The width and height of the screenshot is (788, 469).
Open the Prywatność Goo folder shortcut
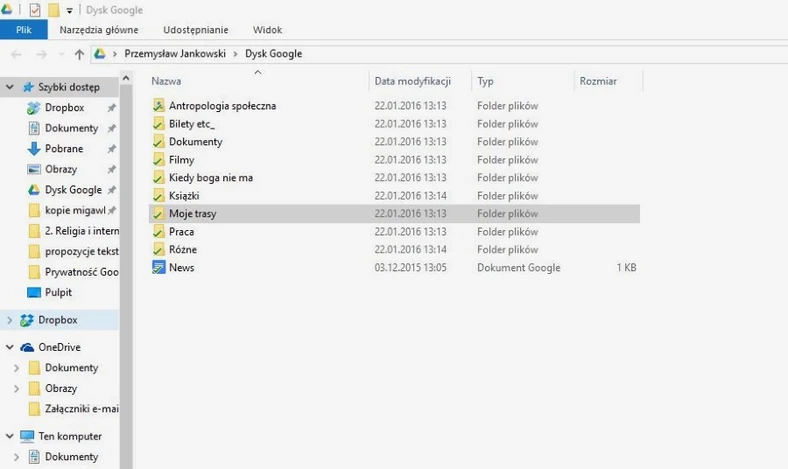82,272
